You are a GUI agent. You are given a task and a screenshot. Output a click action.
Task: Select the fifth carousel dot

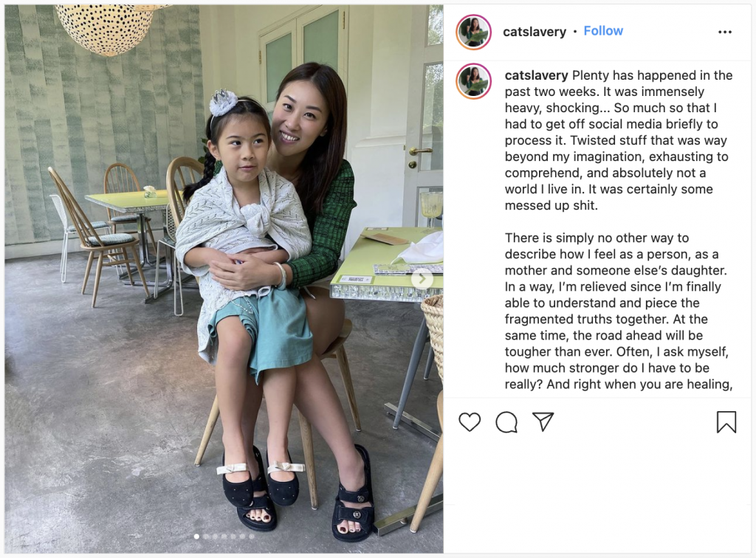[233, 537]
